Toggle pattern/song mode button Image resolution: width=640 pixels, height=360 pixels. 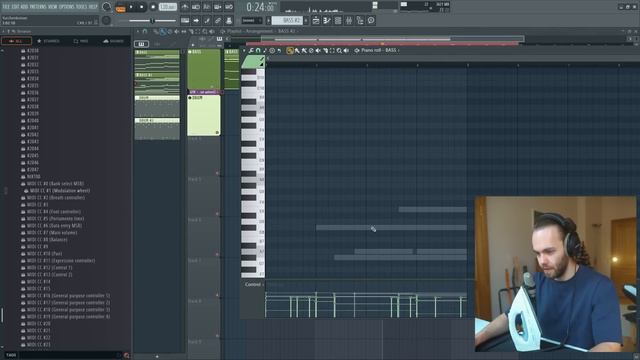coord(121,7)
